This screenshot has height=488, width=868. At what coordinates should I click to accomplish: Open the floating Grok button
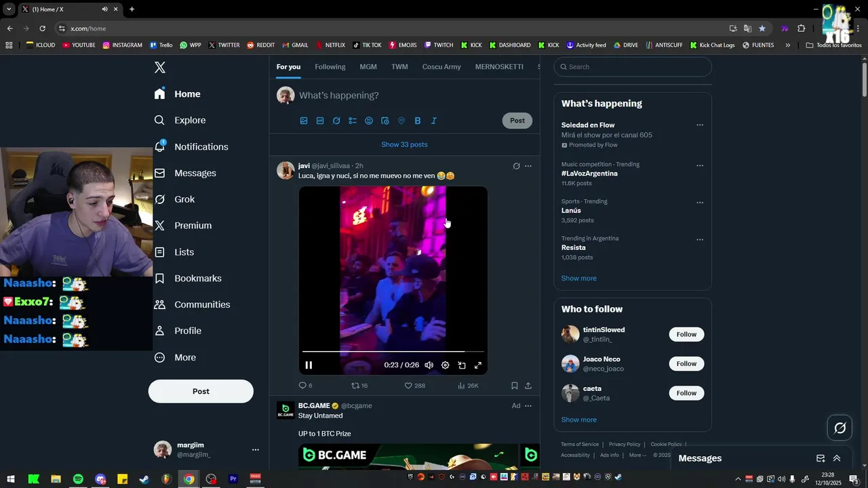tap(840, 428)
